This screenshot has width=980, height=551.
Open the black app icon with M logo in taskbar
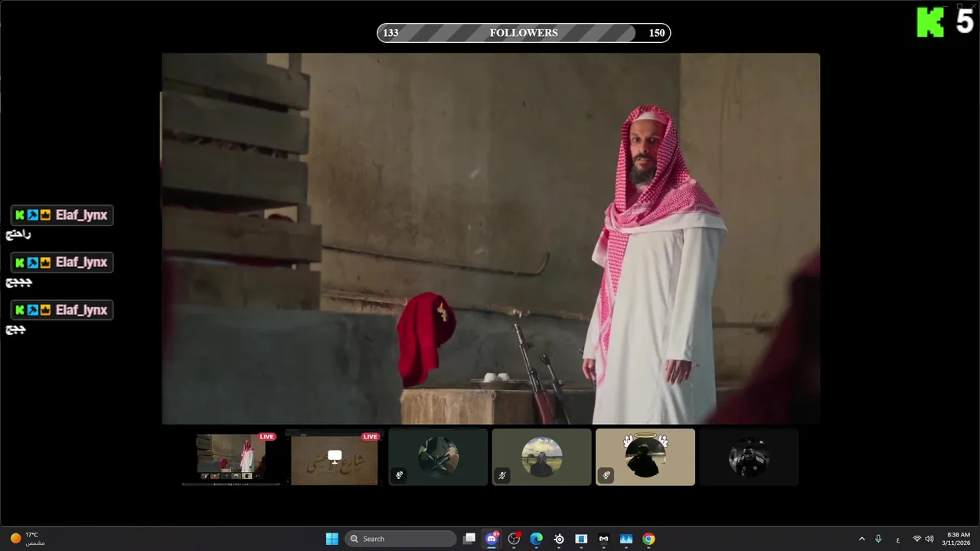pyautogui.click(x=603, y=539)
